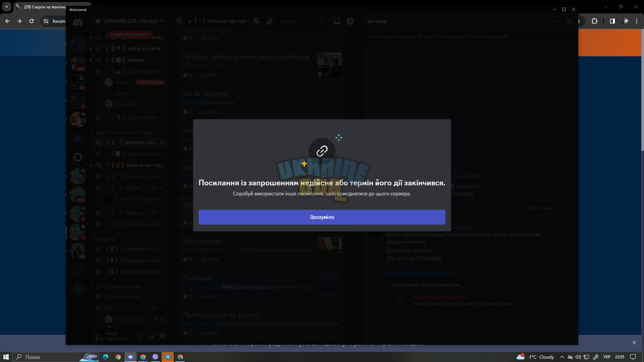Open server icon with 857 badge
Screen dimensions: 644x362
point(78,194)
